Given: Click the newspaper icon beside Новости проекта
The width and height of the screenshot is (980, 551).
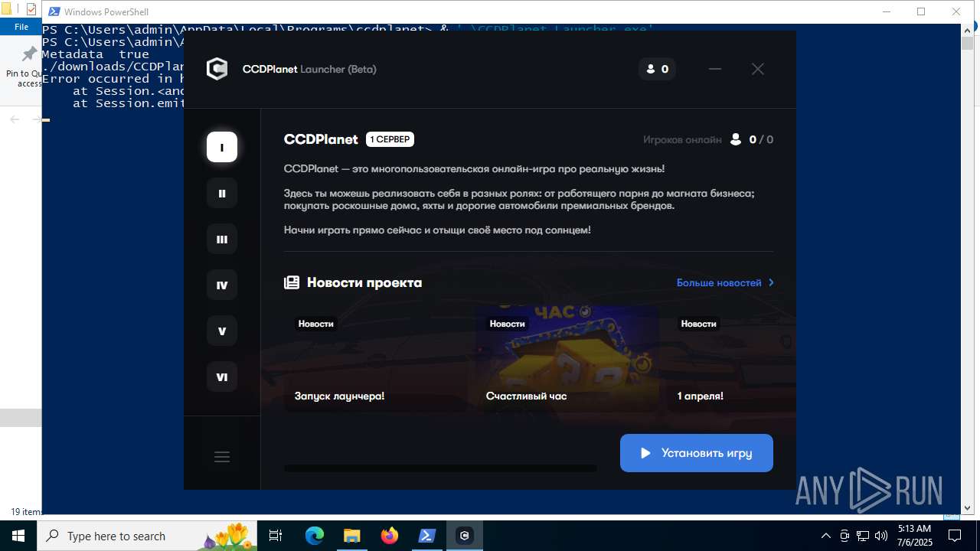Looking at the screenshot, I should 292,282.
